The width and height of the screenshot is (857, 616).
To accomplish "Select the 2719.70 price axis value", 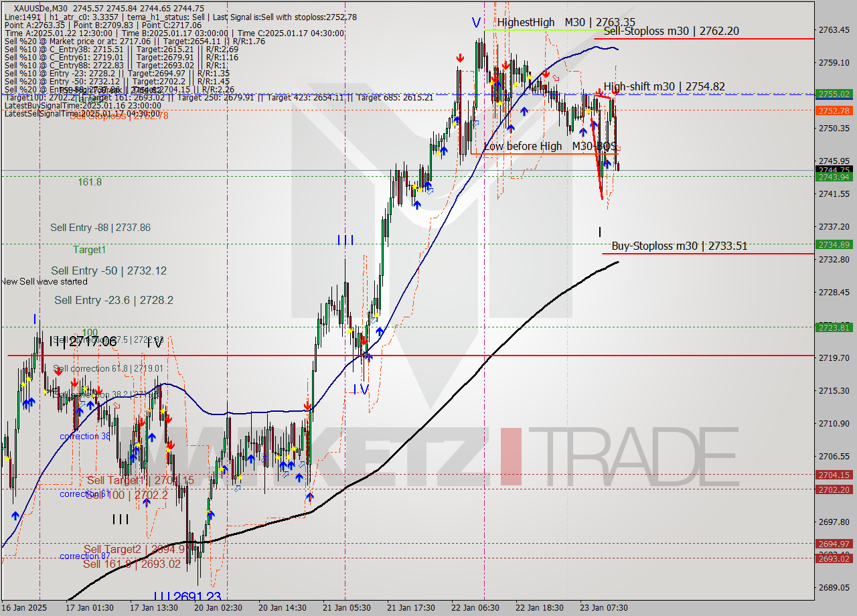I will click(834, 358).
